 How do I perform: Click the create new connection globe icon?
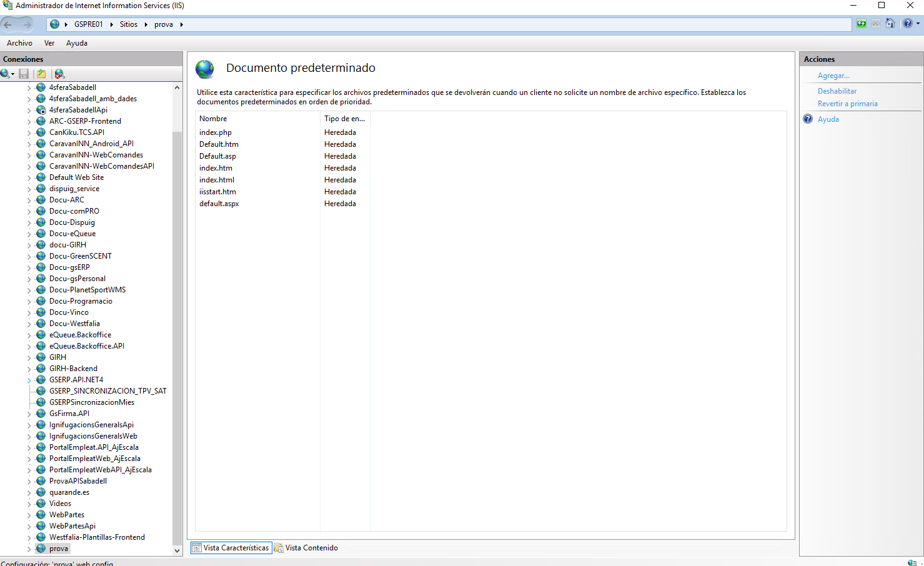tap(6, 74)
